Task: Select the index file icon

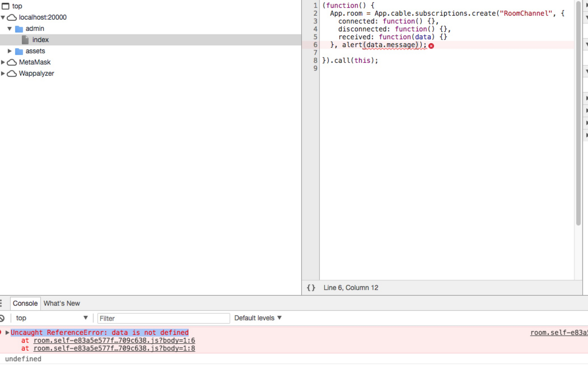Action: coord(25,39)
